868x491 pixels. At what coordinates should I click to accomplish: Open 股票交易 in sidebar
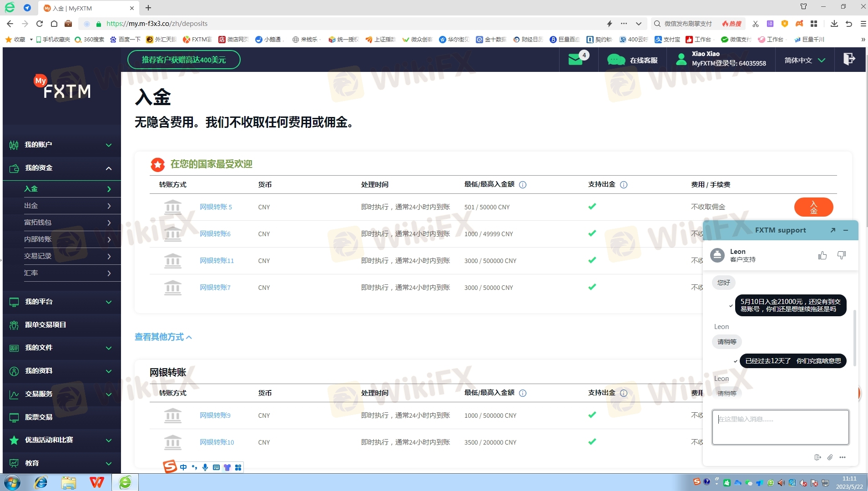pyautogui.click(x=62, y=417)
